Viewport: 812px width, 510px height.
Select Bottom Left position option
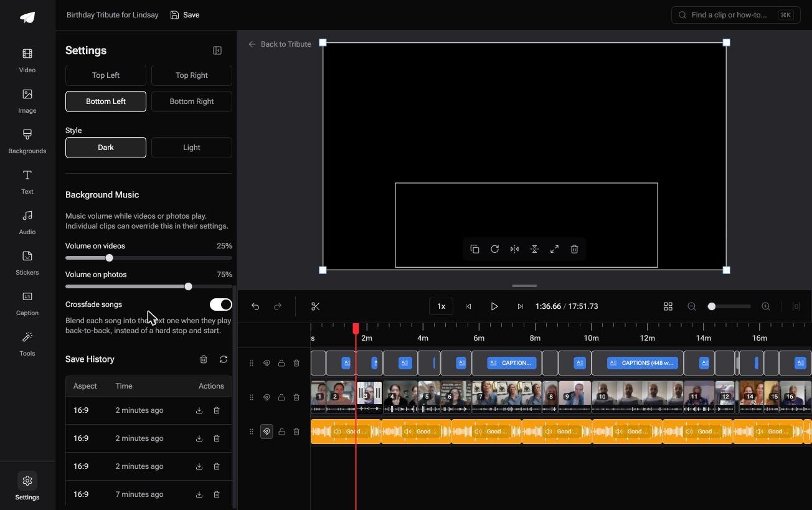click(x=106, y=102)
